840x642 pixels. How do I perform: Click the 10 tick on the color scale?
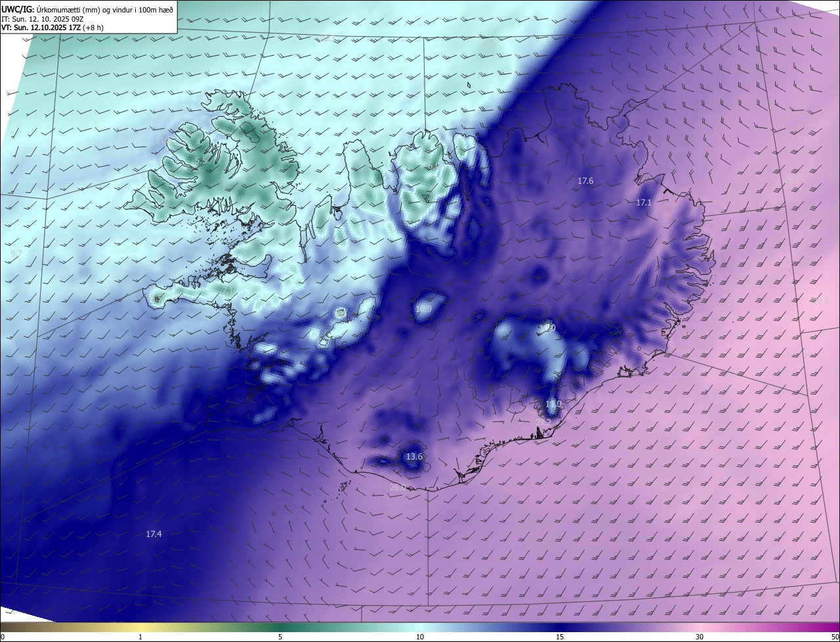point(420,637)
